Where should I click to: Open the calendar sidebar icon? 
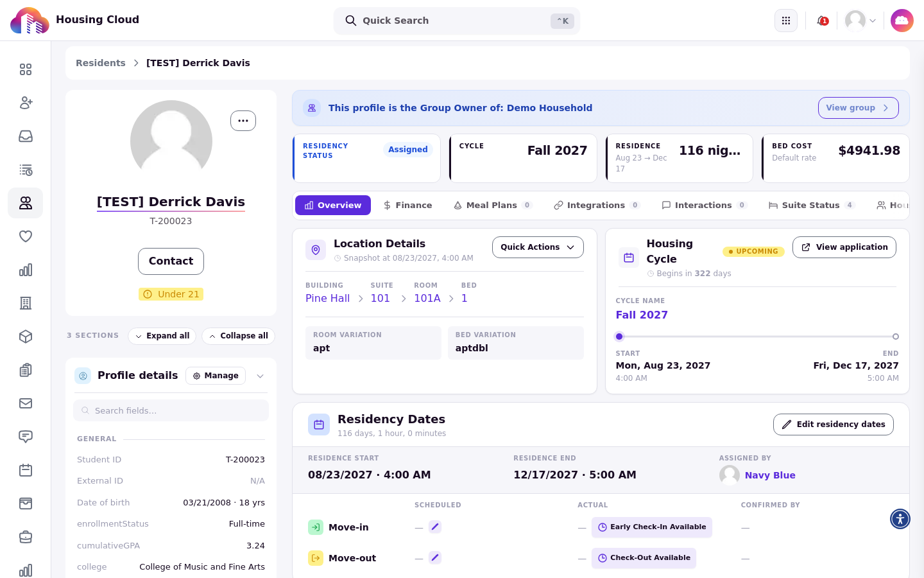26,470
